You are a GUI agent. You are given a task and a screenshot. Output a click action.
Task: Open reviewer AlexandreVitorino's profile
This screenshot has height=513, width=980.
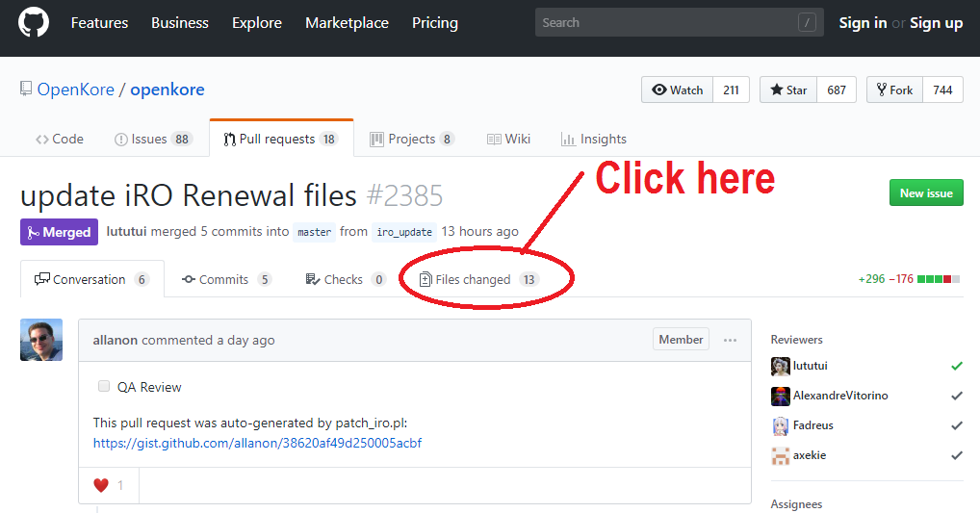[x=840, y=396]
